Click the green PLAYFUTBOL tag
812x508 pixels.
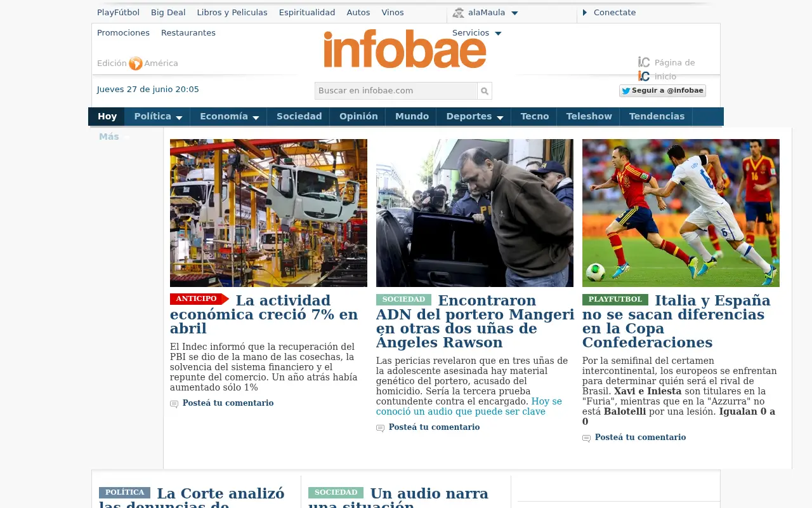click(x=615, y=300)
